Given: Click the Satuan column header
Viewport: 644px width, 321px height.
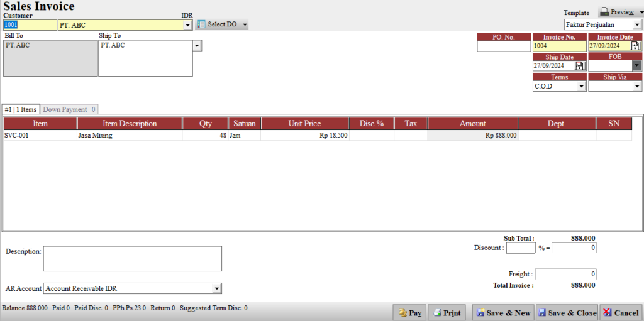Looking at the screenshot, I should tap(245, 124).
